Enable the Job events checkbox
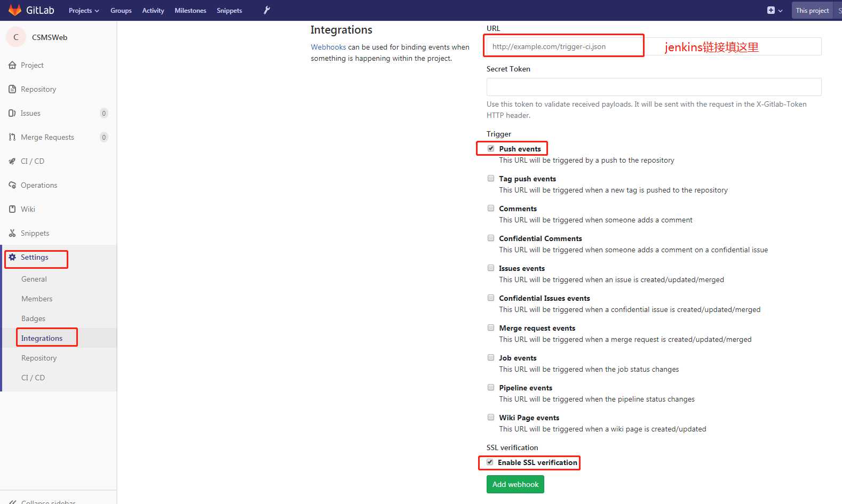842x504 pixels. (491, 357)
